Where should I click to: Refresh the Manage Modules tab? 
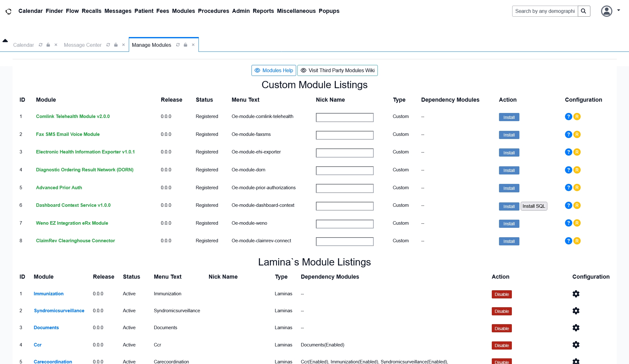pyautogui.click(x=178, y=45)
